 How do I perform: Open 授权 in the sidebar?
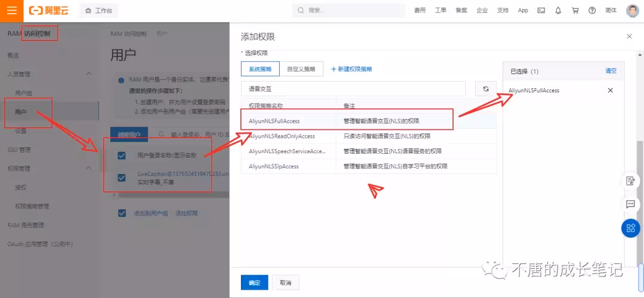[x=20, y=187]
